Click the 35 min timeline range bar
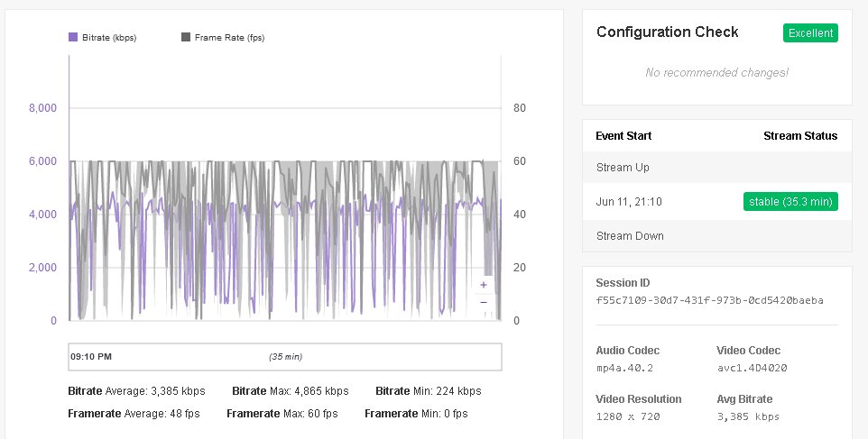 (x=285, y=357)
